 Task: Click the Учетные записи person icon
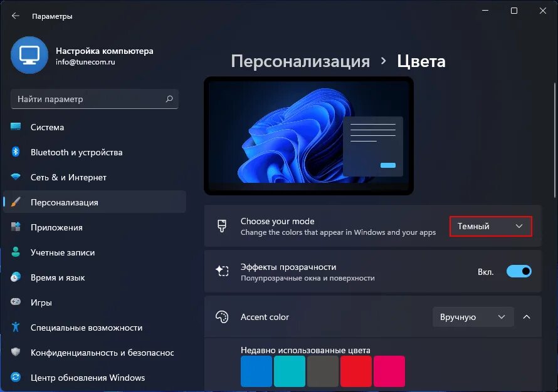[x=16, y=252]
